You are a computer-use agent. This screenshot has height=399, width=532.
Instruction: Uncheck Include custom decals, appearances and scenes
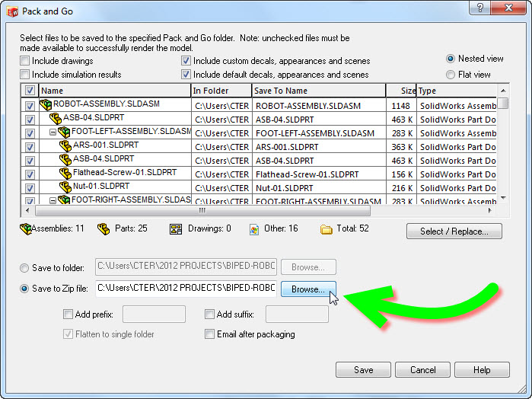pos(186,61)
